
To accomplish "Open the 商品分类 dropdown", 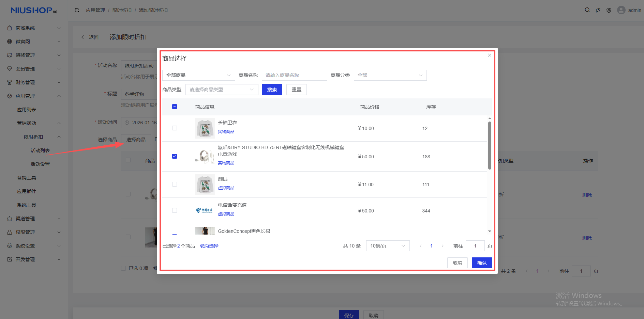I will click(390, 75).
